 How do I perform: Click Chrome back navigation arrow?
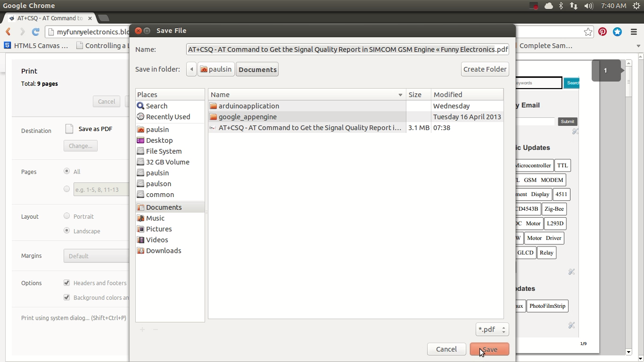8,32
